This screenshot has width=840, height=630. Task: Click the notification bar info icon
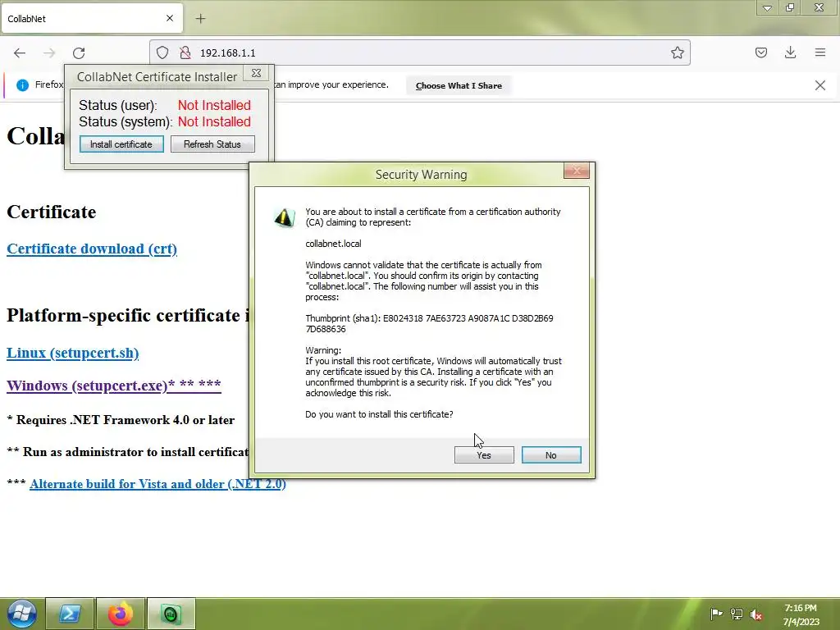coord(22,84)
